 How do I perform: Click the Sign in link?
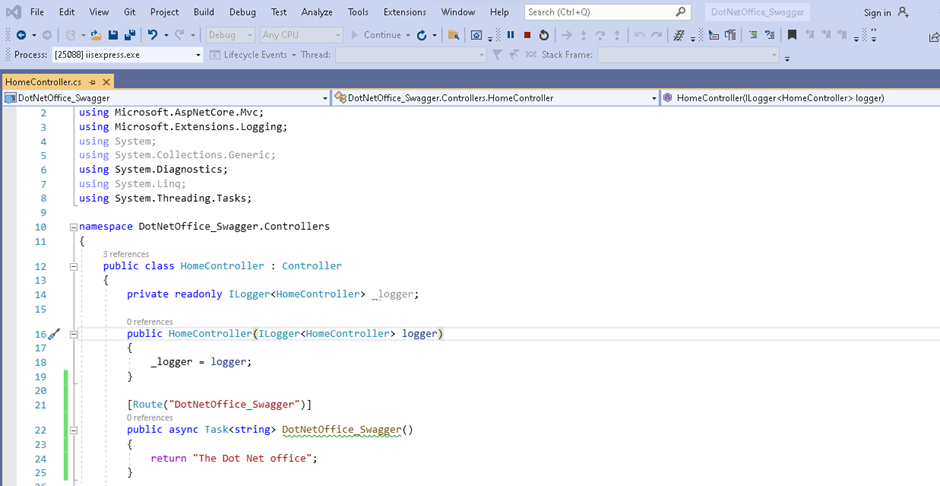point(877,13)
